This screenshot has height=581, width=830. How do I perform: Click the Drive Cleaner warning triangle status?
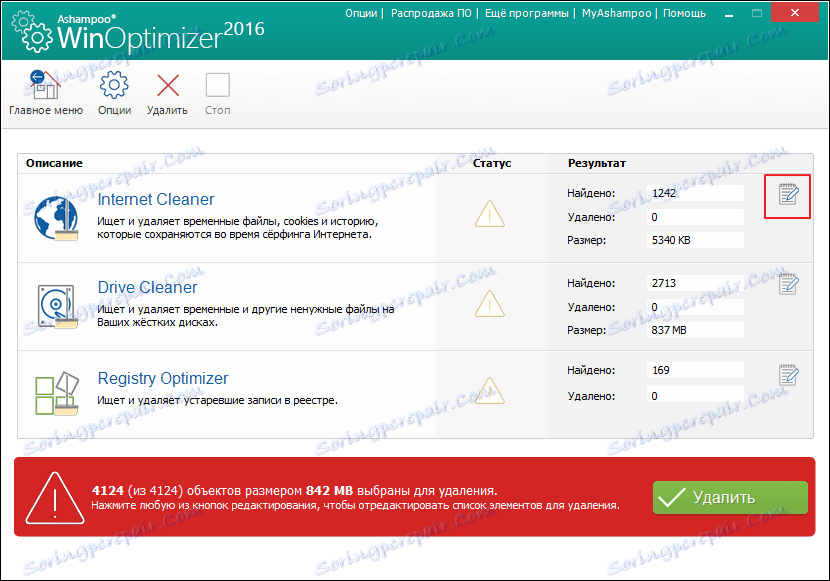point(490,303)
